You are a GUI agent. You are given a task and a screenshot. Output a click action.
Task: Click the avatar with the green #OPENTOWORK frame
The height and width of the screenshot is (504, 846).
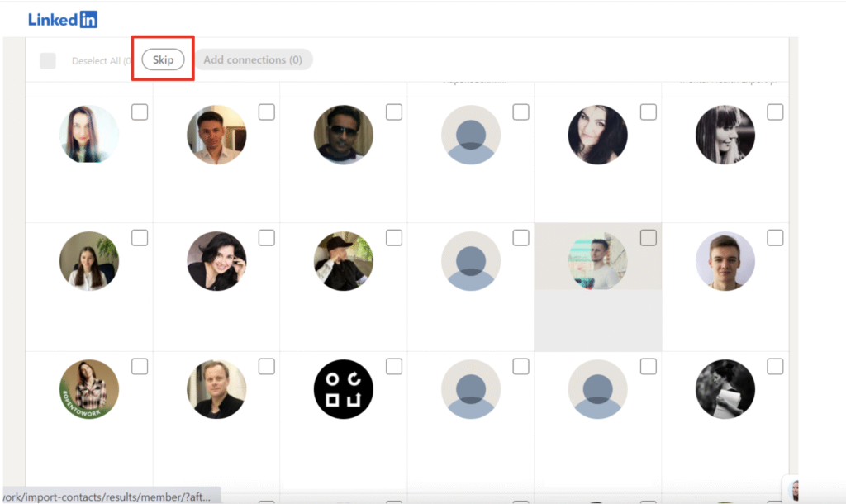89,389
